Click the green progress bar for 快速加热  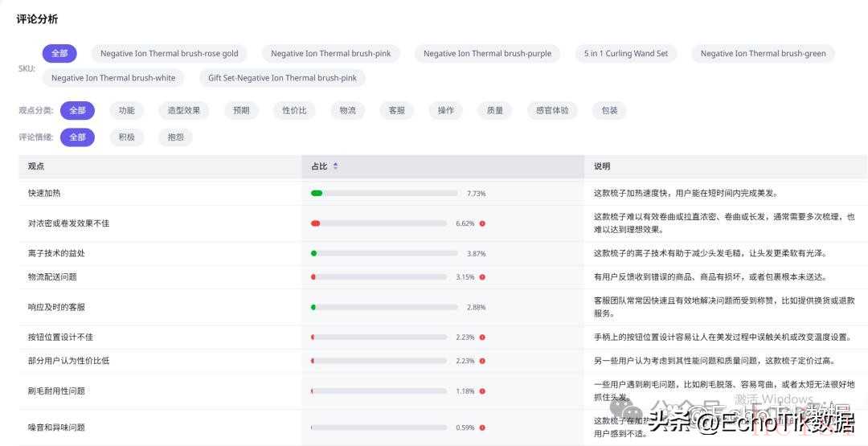[x=317, y=194]
